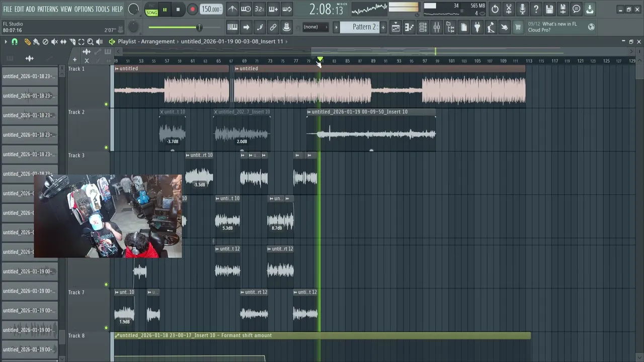This screenshot has width=644, height=362.
Task: Open the metronome toggle icon
Action: (x=232, y=9)
